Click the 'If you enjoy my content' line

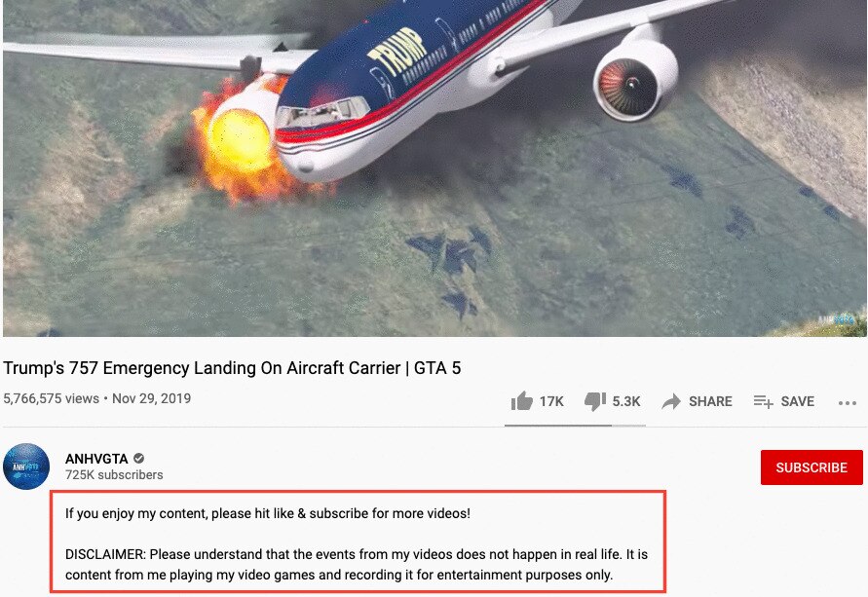(267, 513)
